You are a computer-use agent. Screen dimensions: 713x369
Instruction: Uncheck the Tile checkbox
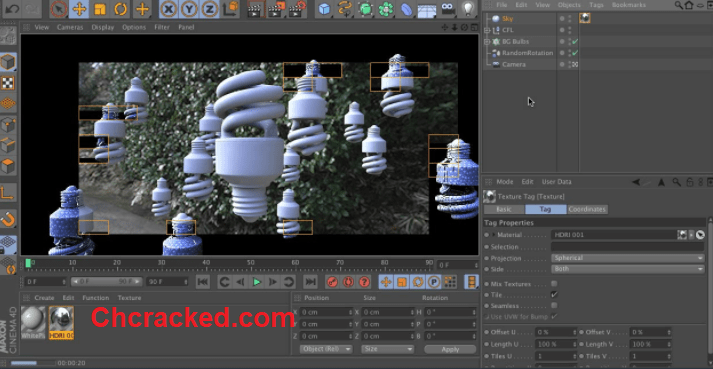pyautogui.click(x=554, y=294)
